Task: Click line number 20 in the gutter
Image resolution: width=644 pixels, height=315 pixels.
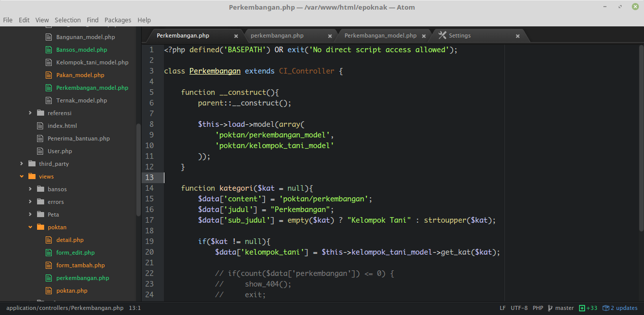Action: 149,252
